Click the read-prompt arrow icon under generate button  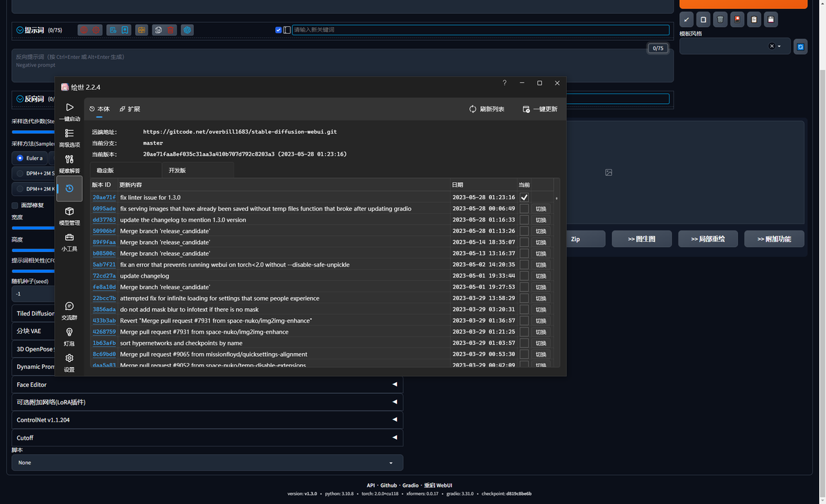(x=687, y=19)
